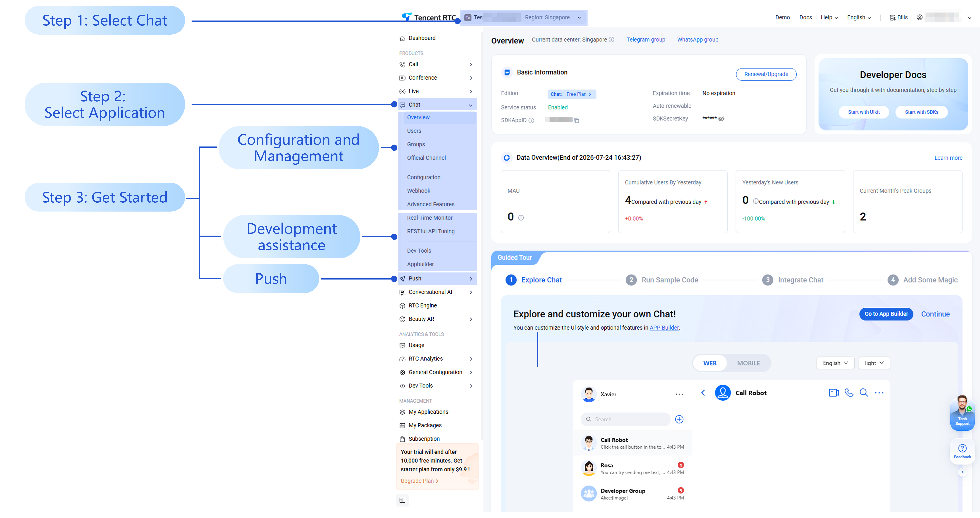Open the more options in Call Robot header

click(879, 393)
